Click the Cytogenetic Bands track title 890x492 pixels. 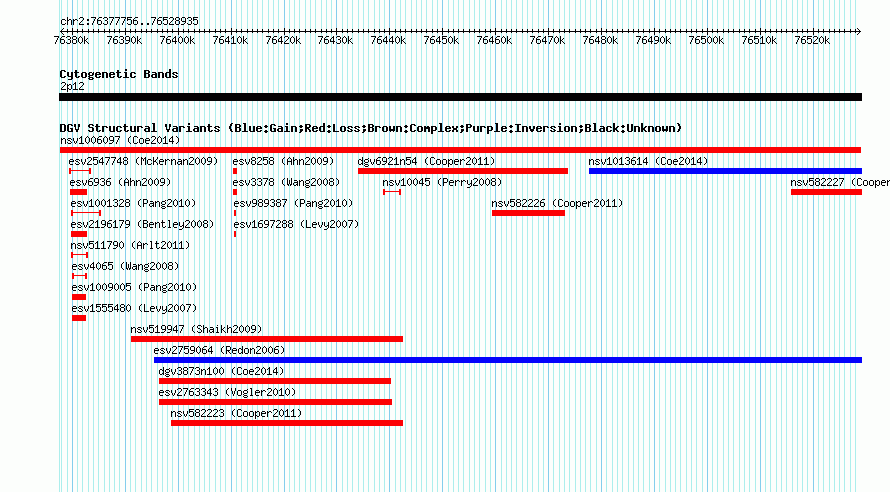click(119, 74)
